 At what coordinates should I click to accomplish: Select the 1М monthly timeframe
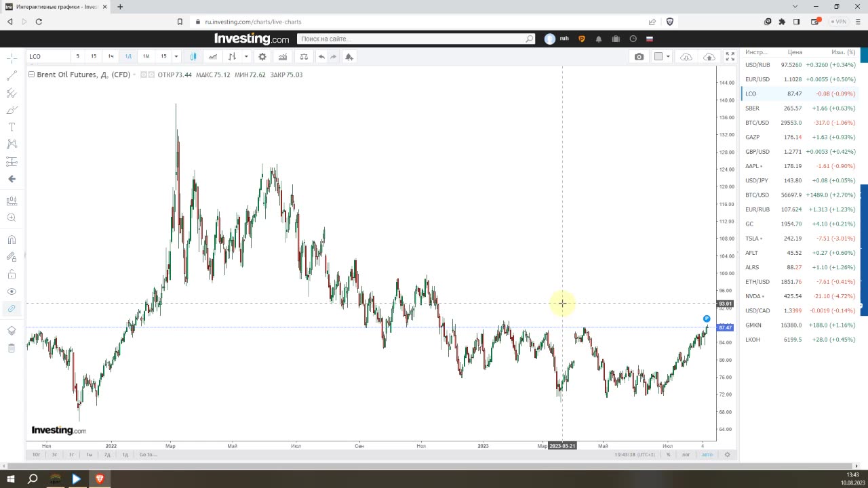point(146,56)
